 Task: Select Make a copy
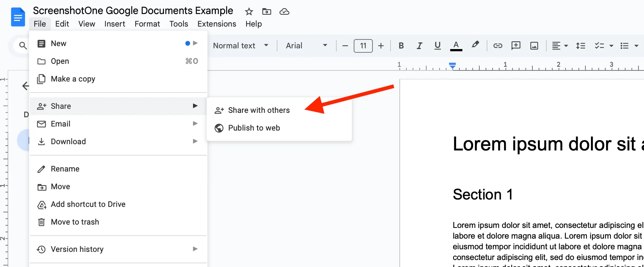pyautogui.click(x=118, y=79)
